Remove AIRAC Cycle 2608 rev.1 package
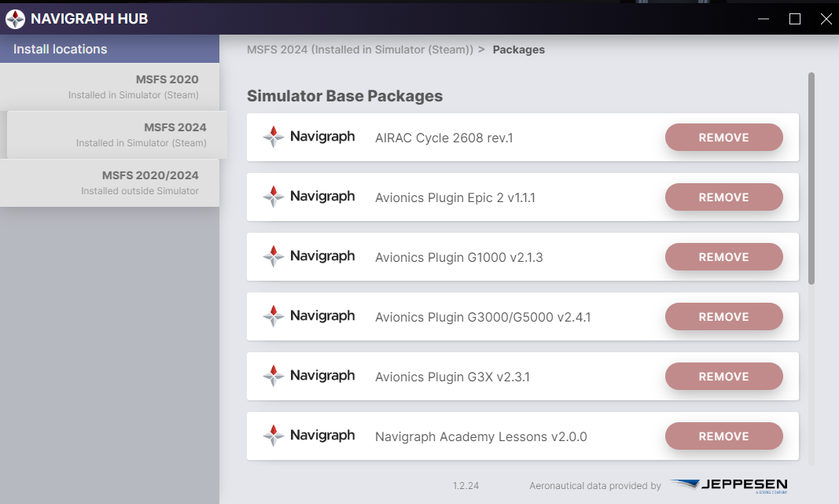 point(723,138)
